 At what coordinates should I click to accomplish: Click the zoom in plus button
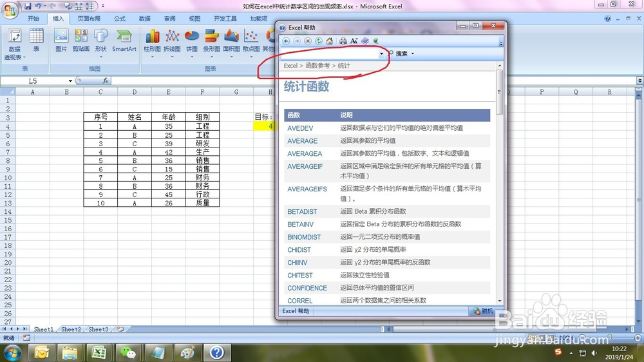(638, 338)
